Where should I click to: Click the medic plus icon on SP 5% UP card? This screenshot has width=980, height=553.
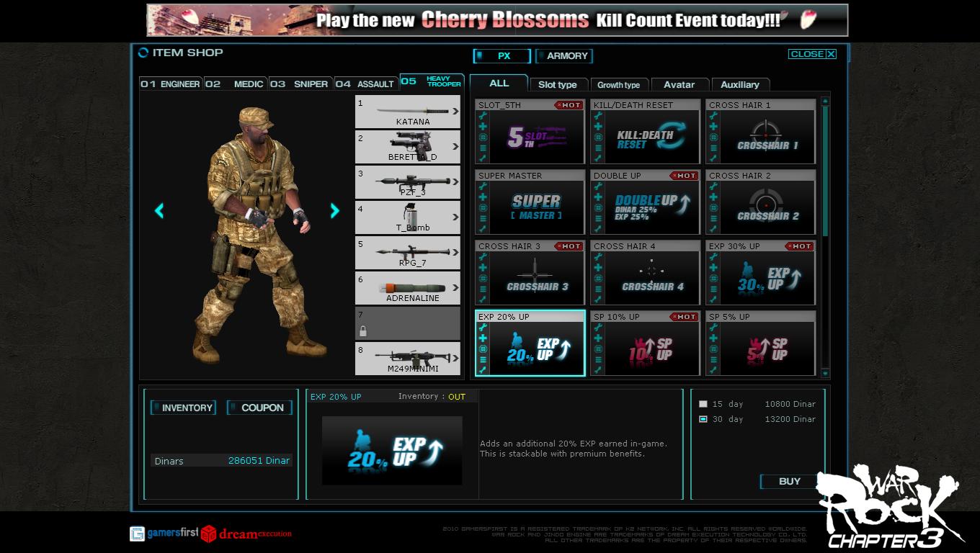point(713,338)
